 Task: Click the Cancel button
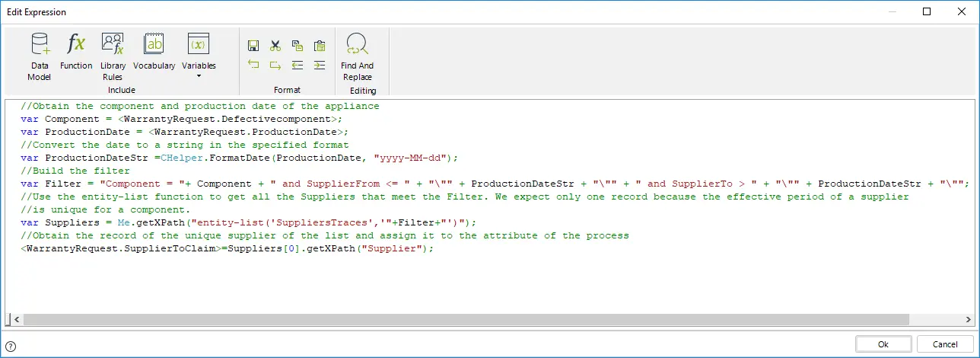pyautogui.click(x=945, y=344)
